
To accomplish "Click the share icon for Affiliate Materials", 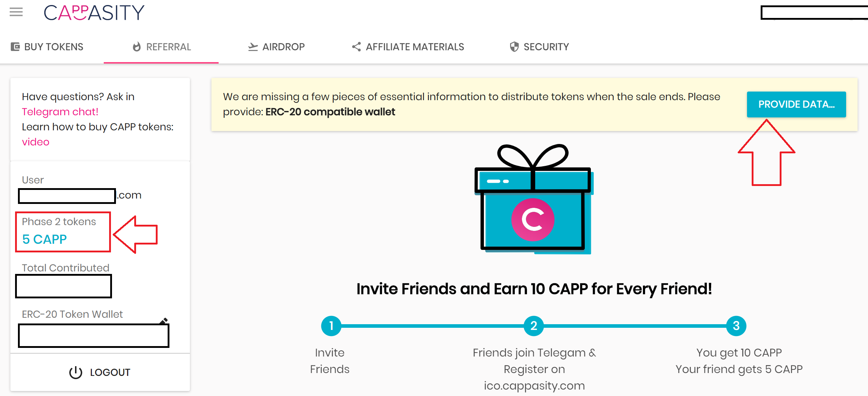I will tap(356, 47).
